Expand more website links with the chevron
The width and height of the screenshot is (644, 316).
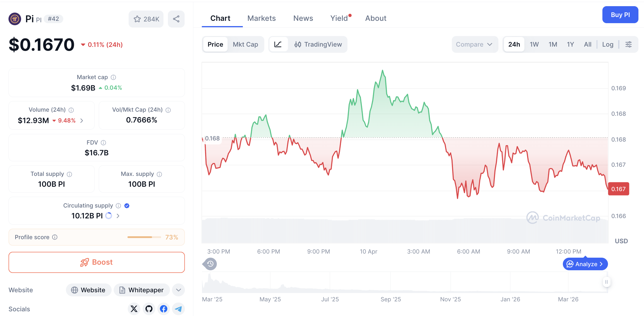(178, 290)
